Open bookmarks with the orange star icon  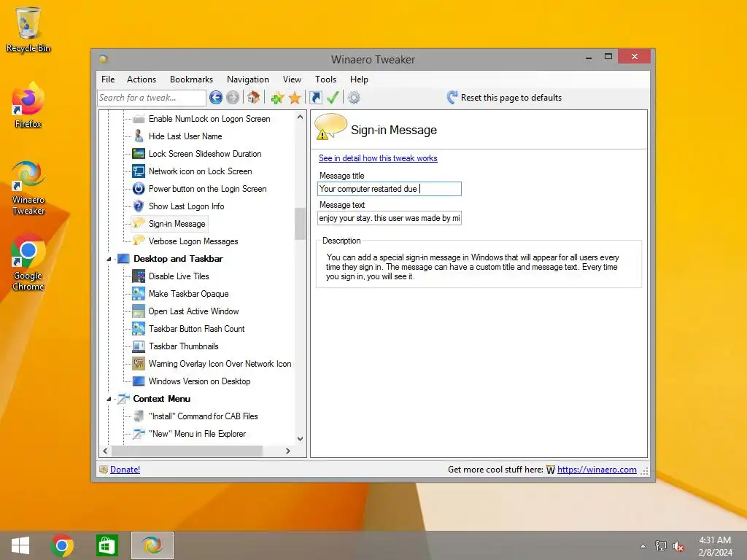[x=295, y=98]
